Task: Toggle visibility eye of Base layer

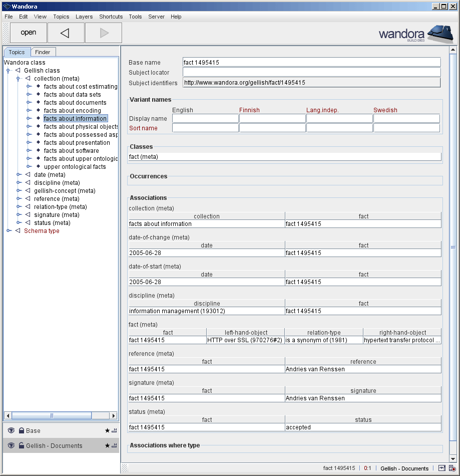Action: [11, 431]
